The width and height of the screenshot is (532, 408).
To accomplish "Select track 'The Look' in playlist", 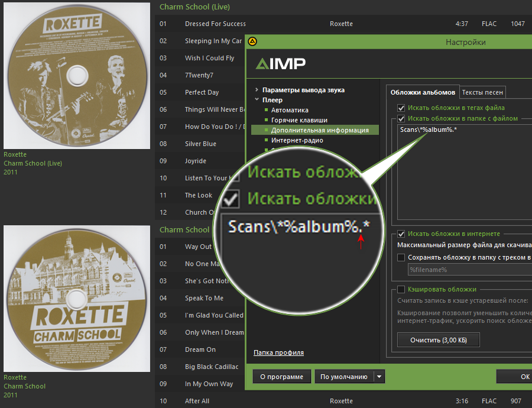I will coord(198,195).
